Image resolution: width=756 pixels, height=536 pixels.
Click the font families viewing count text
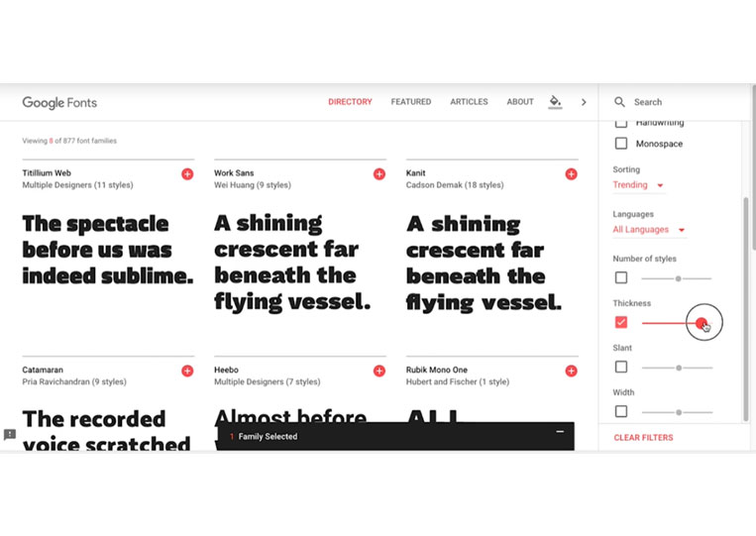69,141
